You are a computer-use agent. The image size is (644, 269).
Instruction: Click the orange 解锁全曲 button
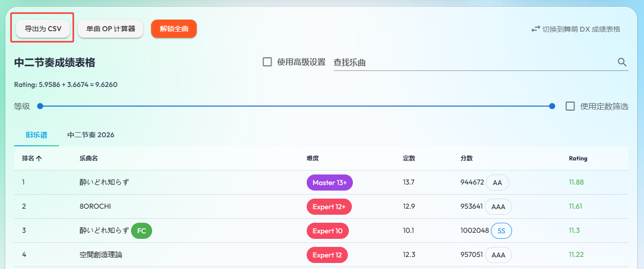point(174,29)
